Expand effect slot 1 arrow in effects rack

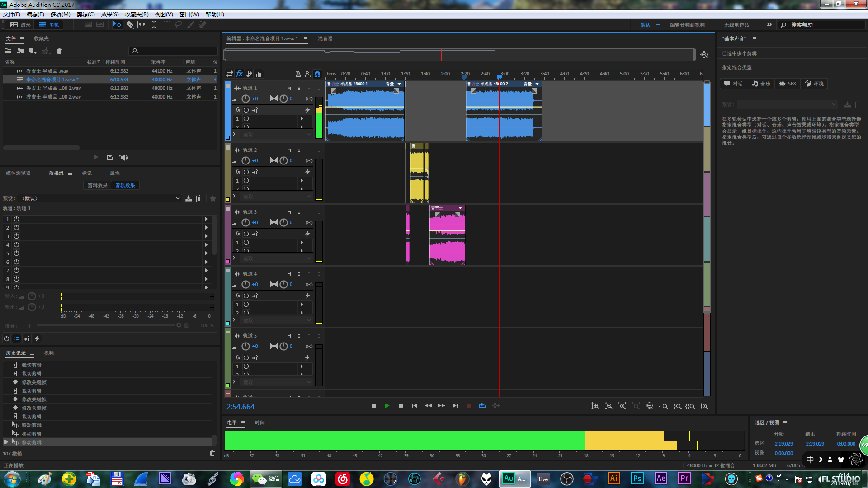click(206, 219)
